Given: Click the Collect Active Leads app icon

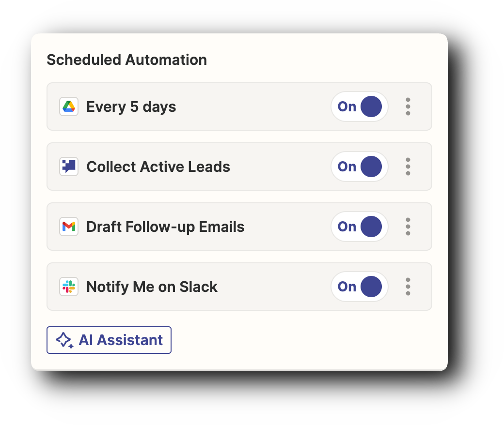Looking at the screenshot, I should click(x=69, y=167).
